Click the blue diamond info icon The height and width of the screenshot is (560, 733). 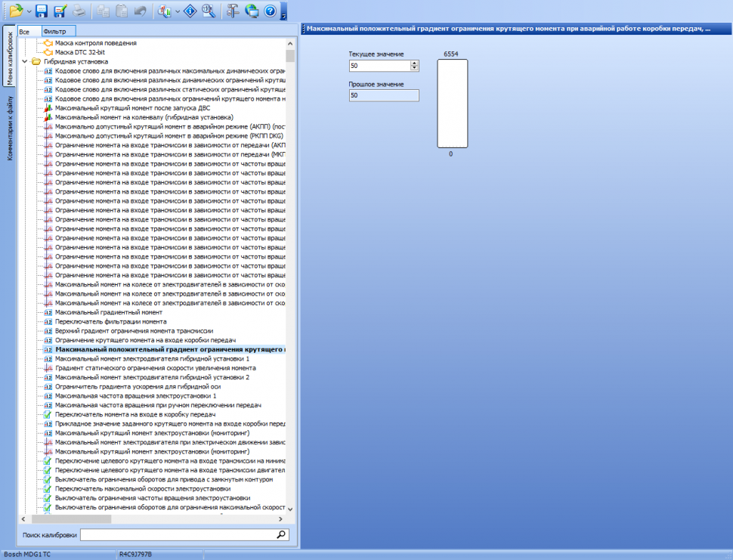click(x=191, y=11)
